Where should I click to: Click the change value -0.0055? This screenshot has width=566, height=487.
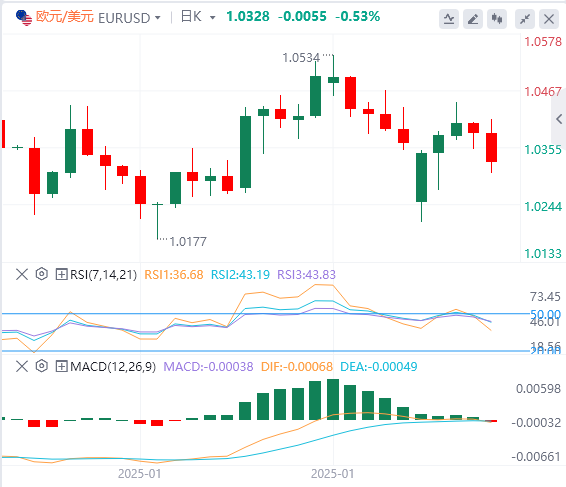coord(302,17)
